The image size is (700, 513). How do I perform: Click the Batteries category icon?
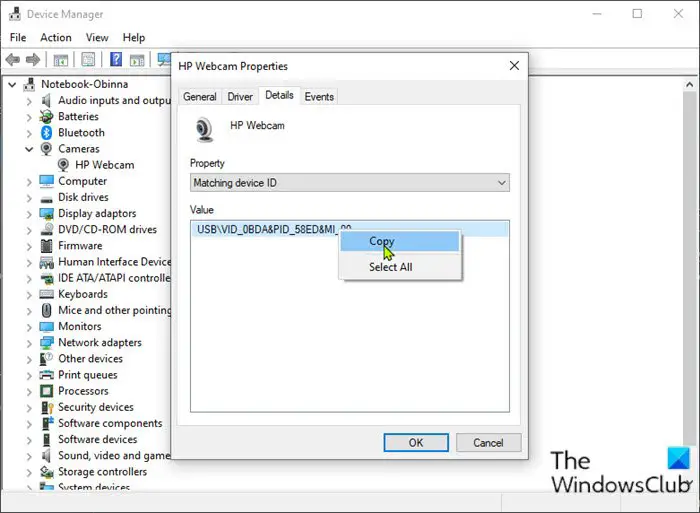[x=46, y=117]
